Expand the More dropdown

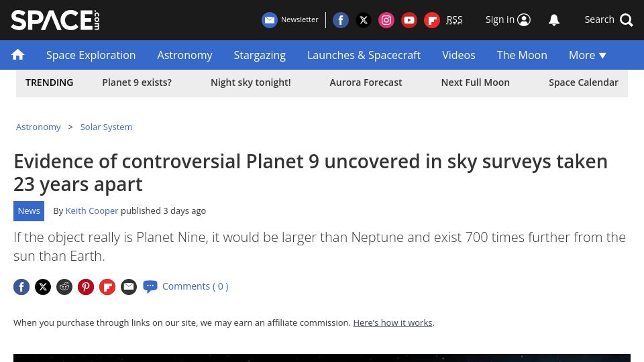click(x=588, y=55)
